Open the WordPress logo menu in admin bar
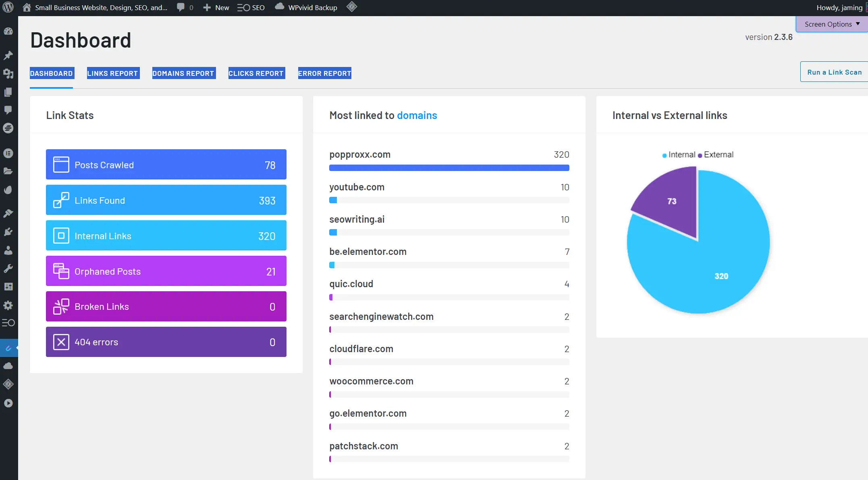Viewport: 868px width, 480px height. pos(8,7)
